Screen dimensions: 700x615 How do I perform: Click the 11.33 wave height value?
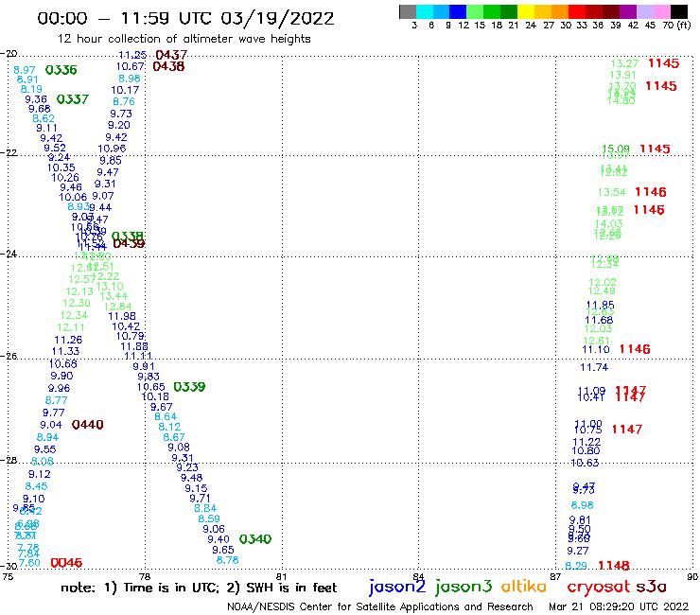[65, 351]
